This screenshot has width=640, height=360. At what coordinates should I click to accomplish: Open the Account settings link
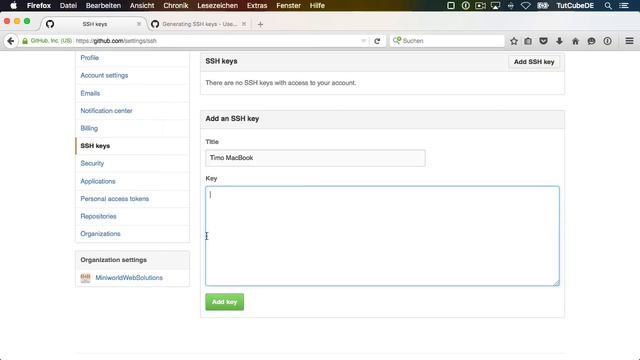[104, 76]
